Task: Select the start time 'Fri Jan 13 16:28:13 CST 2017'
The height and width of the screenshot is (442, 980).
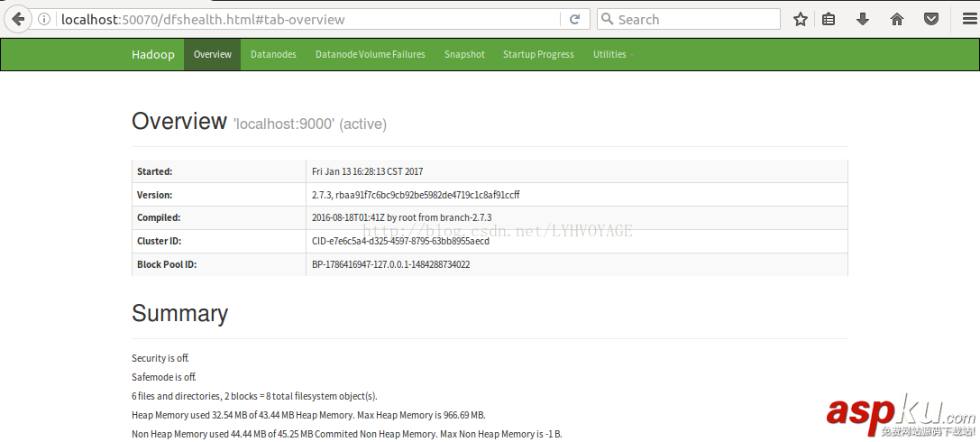Action: click(368, 171)
